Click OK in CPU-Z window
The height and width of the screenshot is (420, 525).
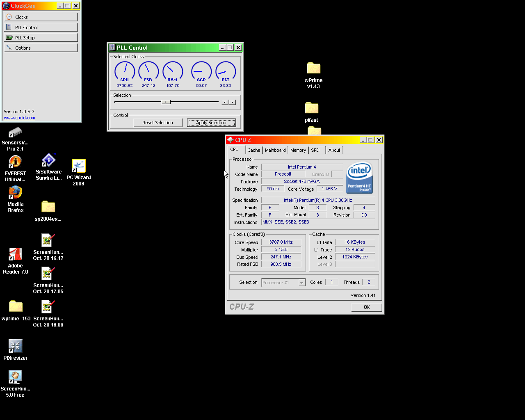pyautogui.click(x=367, y=307)
